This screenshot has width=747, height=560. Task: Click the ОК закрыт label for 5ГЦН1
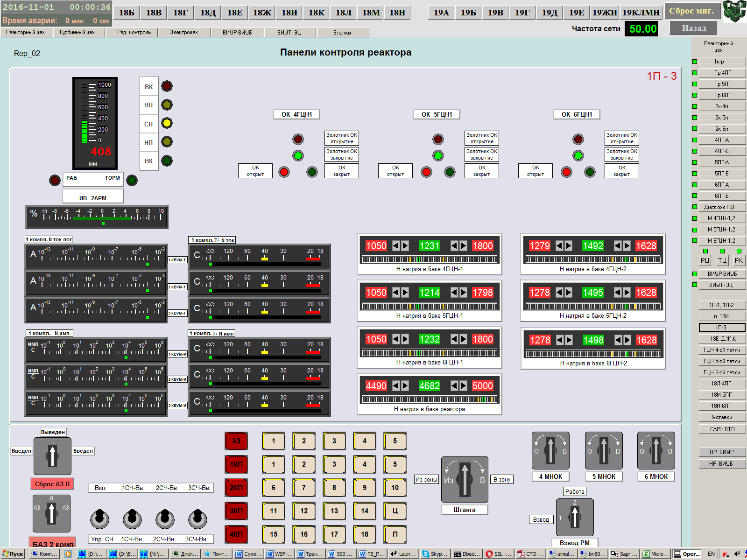[482, 171]
